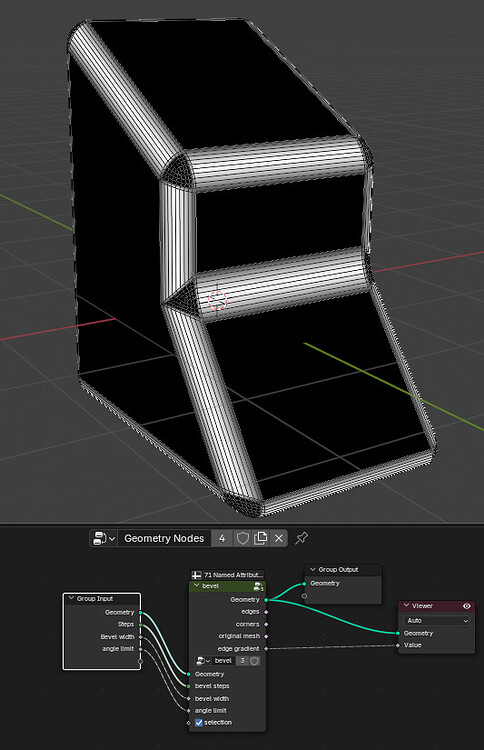Open bevel node group browse dropdown

point(203,661)
